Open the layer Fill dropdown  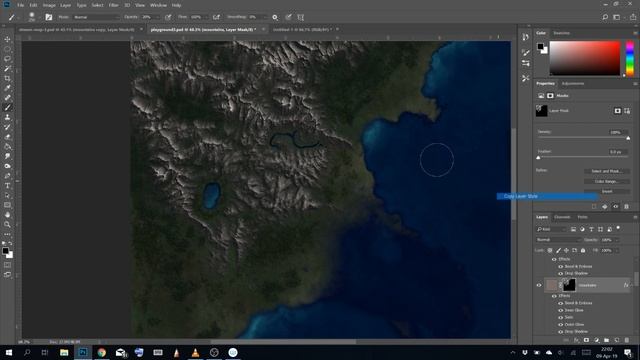(x=617, y=250)
